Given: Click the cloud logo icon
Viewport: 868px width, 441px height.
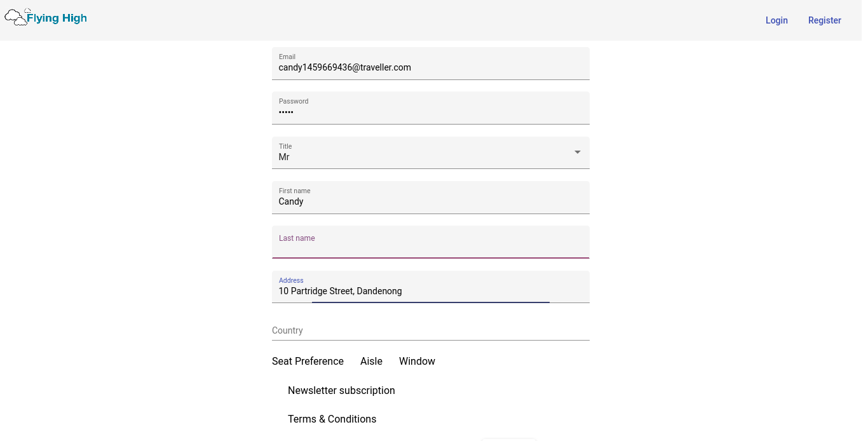Looking at the screenshot, I should pos(16,17).
